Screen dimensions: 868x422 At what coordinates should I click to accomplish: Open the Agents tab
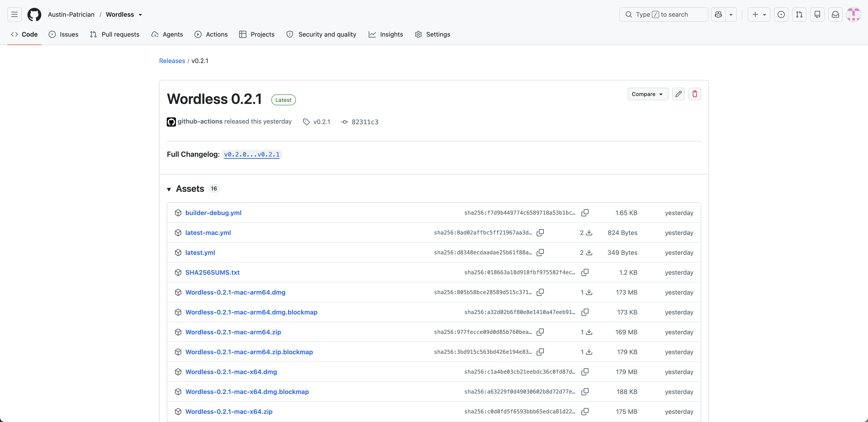coord(167,34)
